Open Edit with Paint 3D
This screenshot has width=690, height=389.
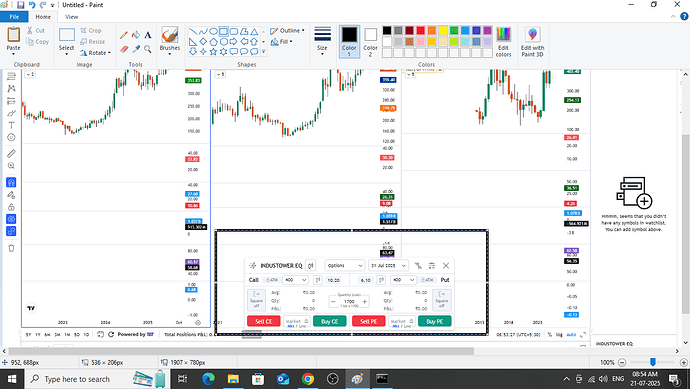pos(532,42)
